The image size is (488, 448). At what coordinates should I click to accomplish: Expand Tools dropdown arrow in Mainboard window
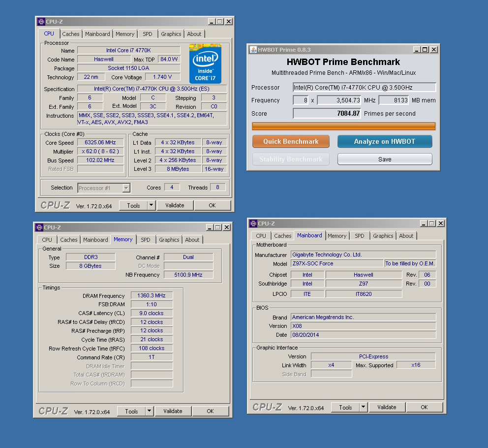point(363,407)
